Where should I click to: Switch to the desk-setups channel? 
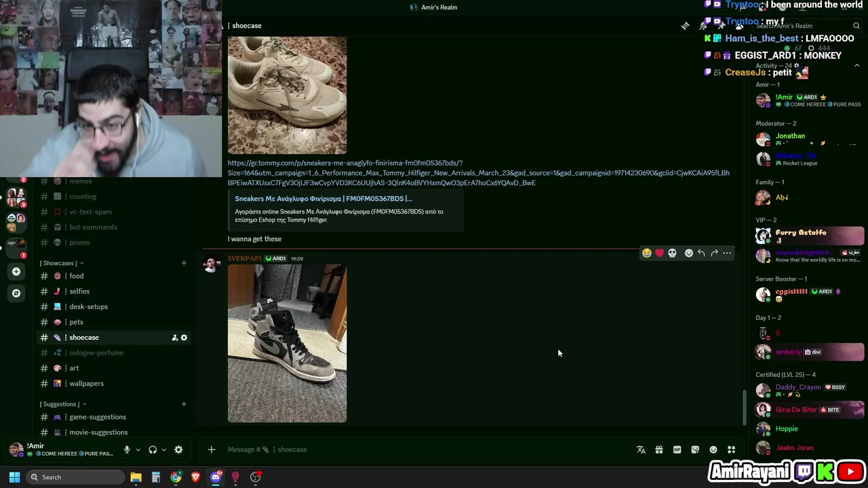tap(114, 306)
